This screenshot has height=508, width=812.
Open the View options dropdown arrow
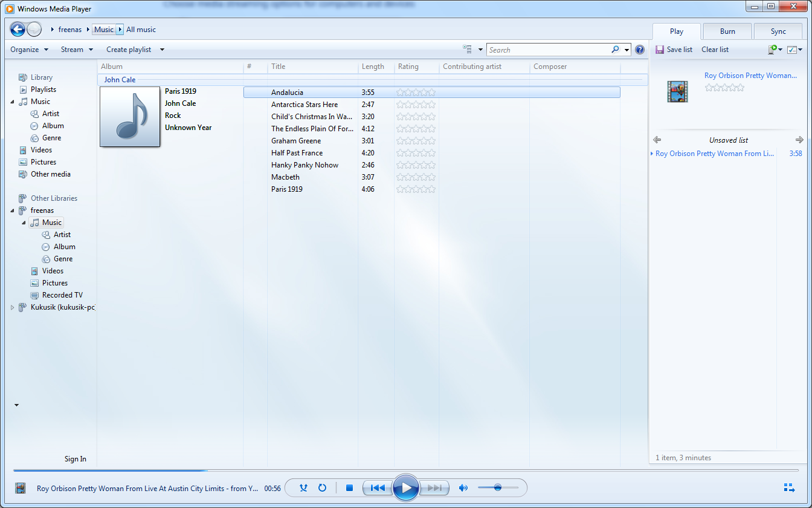[x=481, y=50]
